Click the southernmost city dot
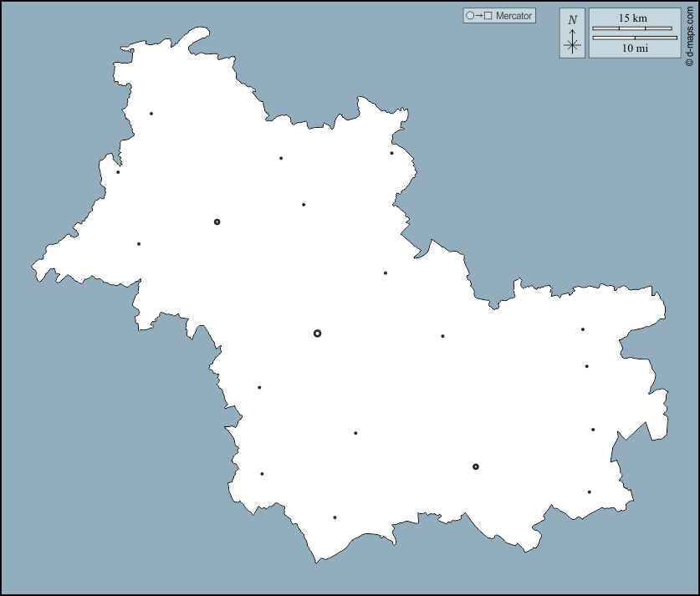 (335, 517)
